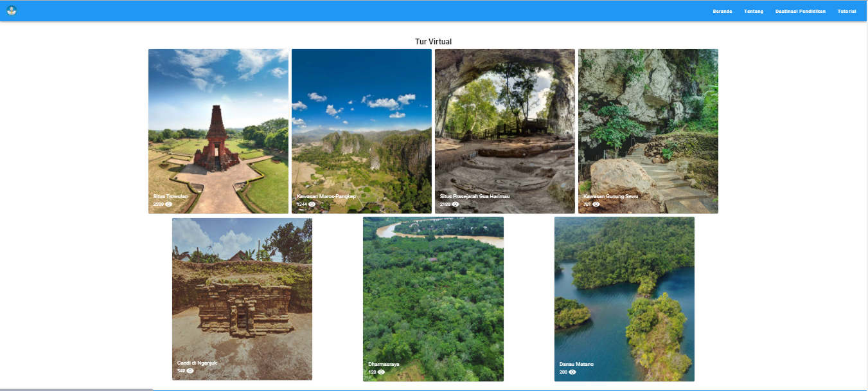
Task: Click the horizontal scrollbar at the page bottom
Action: coord(77,389)
